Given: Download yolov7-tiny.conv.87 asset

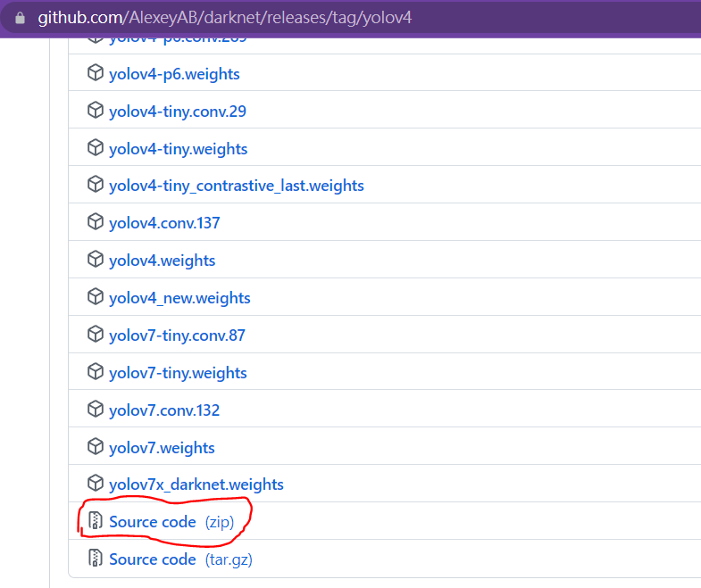Looking at the screenshot, I should pyautogui.click(x=177, y=335).
